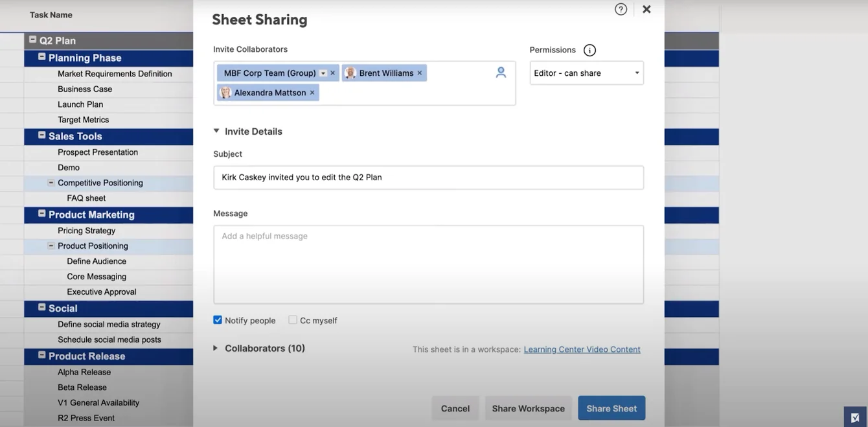Image resolution: width=868 pixels, height=427 pixels.
Task: Select the Alpha Release task
Action: point(84,372)
